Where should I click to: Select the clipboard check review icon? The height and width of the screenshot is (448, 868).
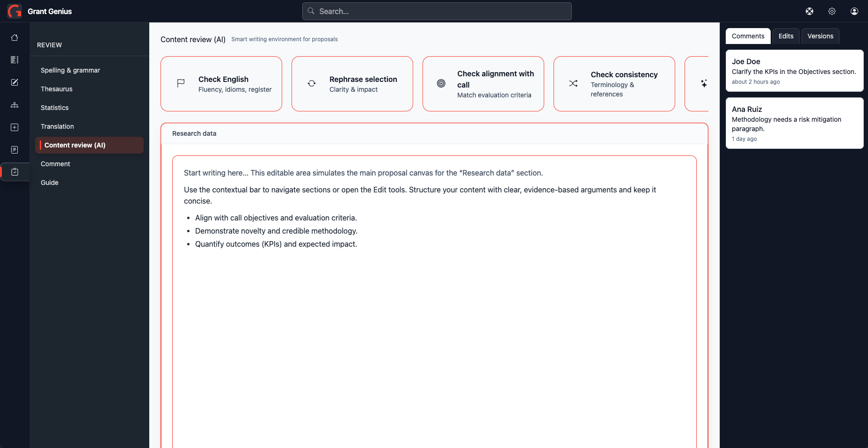pos(15,172)
